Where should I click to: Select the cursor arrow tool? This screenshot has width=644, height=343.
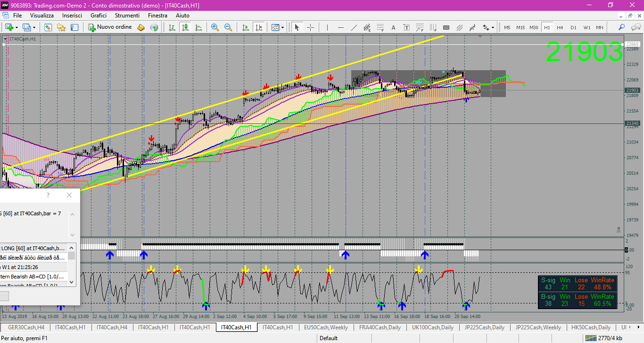point(297,27)
